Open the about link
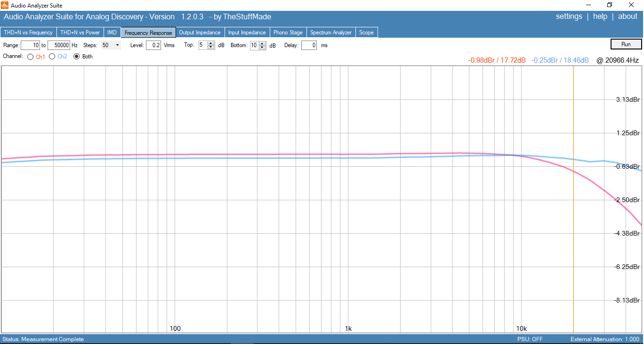The width and height of the screenshot is (644, 344). 628,16
